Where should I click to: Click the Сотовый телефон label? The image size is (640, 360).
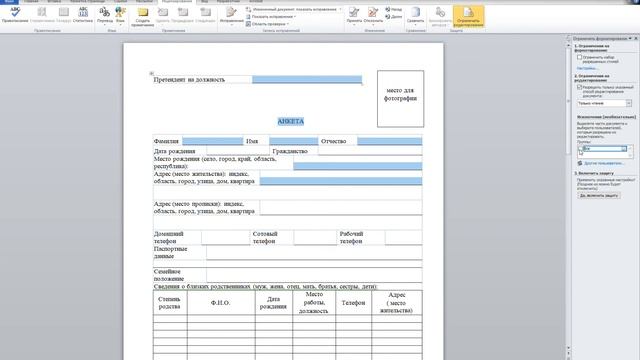[265, 238]
